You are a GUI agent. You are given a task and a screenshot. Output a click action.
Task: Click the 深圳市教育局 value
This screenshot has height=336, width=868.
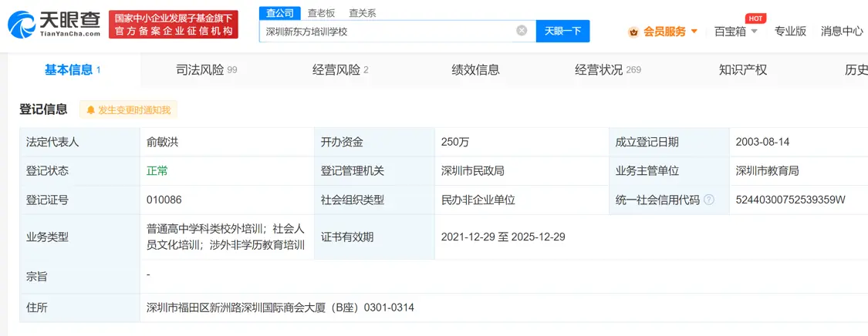click(x=767, y=171)
